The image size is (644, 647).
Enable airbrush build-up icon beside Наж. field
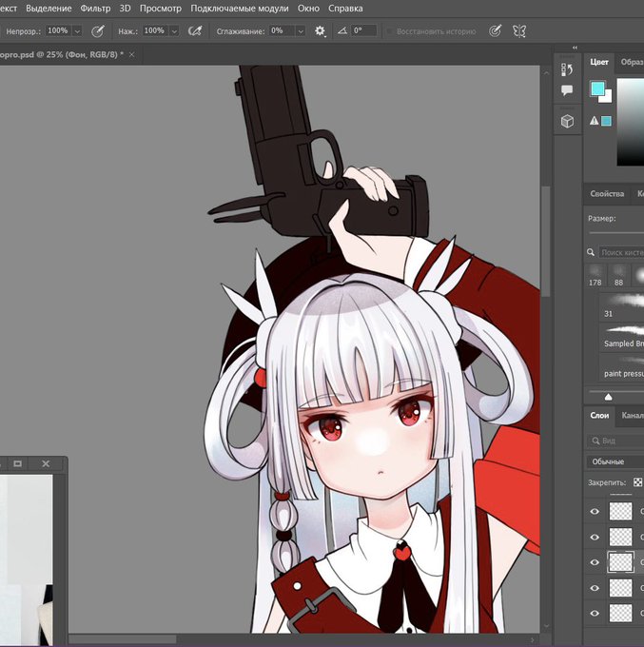point(194,31)
